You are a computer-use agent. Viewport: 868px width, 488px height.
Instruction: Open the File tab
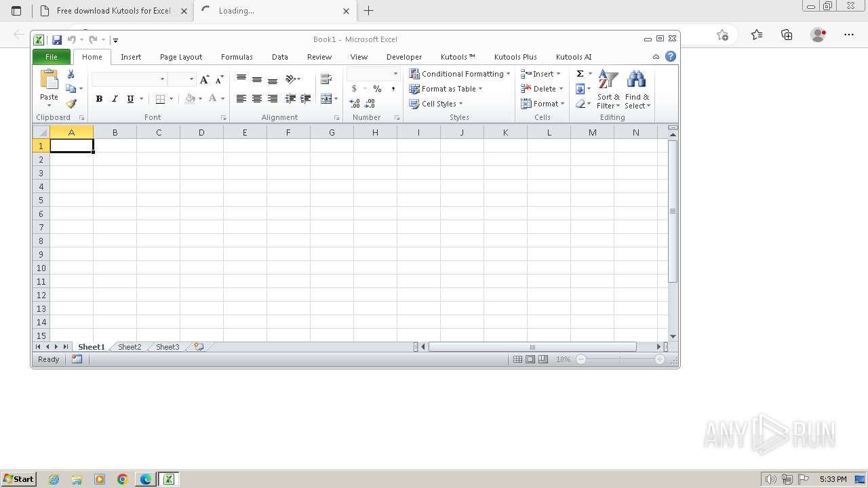[x=52, y=57]
